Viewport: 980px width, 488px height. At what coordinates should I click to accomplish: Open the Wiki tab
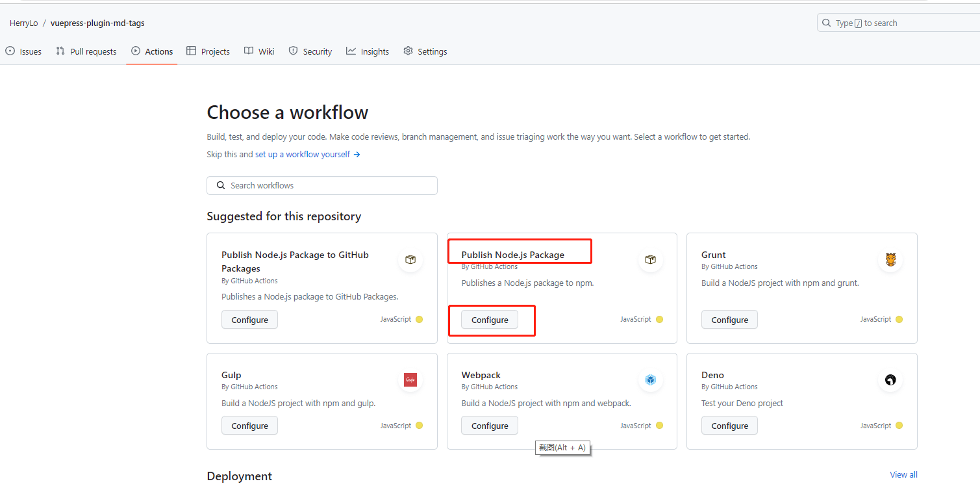click(259, 51)
